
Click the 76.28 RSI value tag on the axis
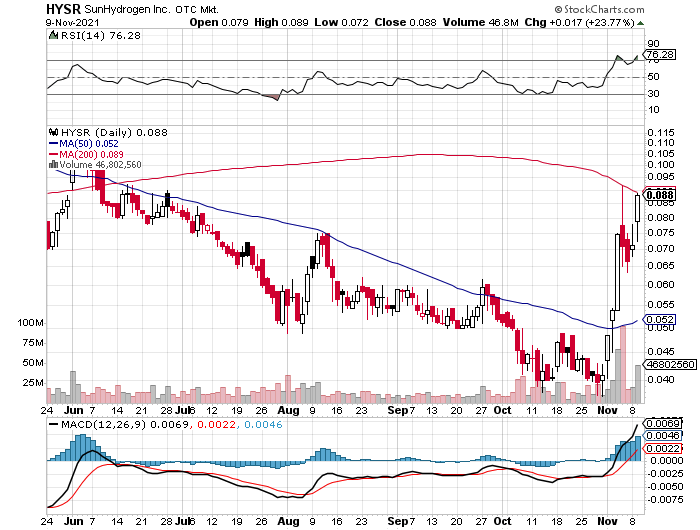click(x=660, y=54)
